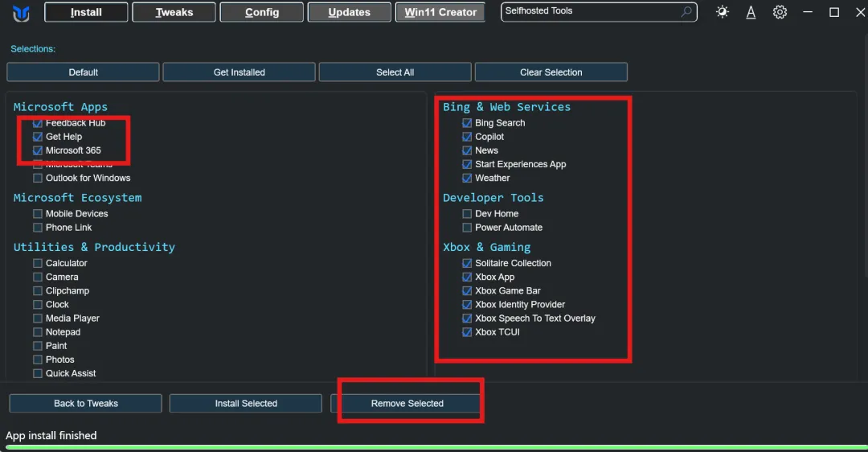The width and height of the screenshot is (868, 452).
Task: Uncheck the News checkbox
Action: click(467, 150)
